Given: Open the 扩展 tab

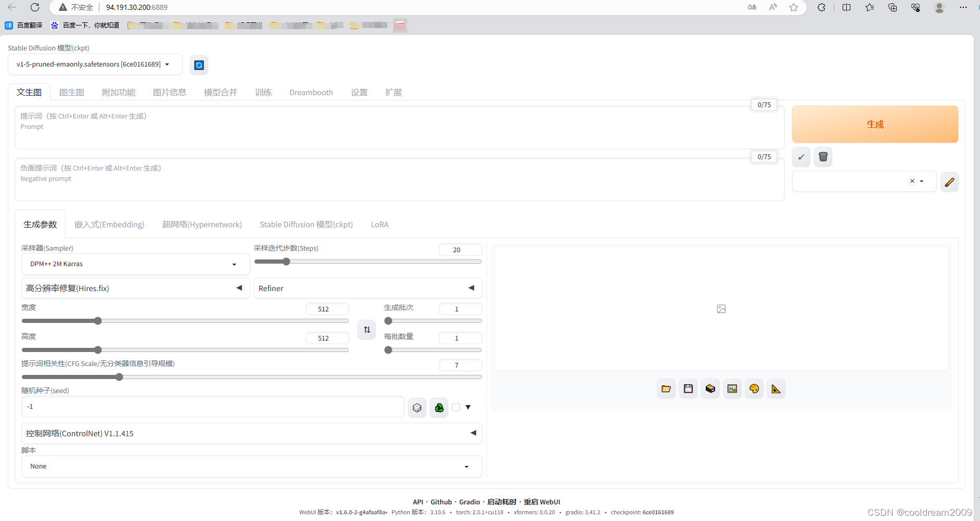Looking at the screenshot, I should 393,93.
